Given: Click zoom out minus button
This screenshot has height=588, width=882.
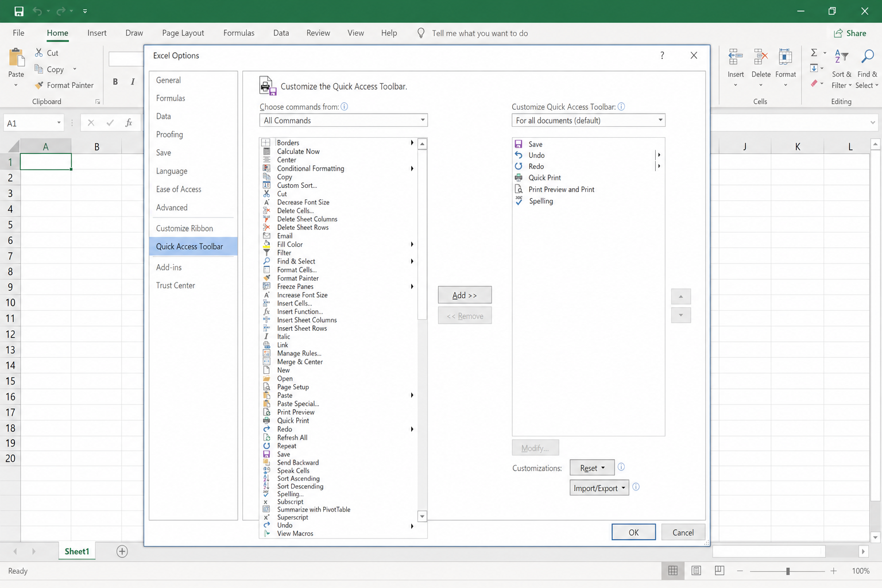Looking at the screenshot, I should click(x=740, y=571).
